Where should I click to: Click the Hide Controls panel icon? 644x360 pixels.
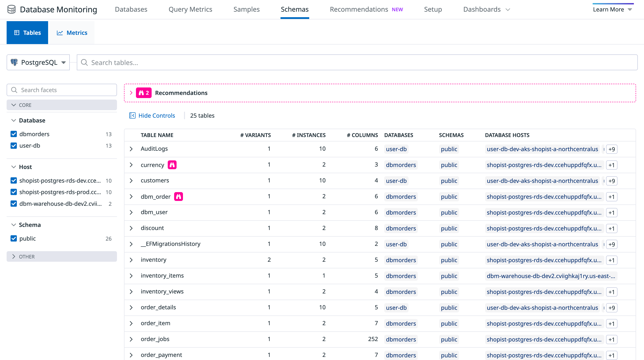pos(132,116)
